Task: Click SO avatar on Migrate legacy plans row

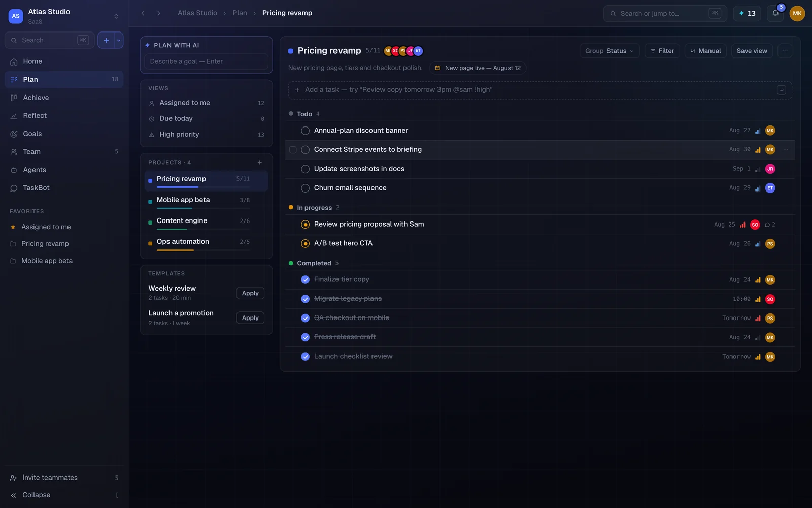Action: click(770, 299)
